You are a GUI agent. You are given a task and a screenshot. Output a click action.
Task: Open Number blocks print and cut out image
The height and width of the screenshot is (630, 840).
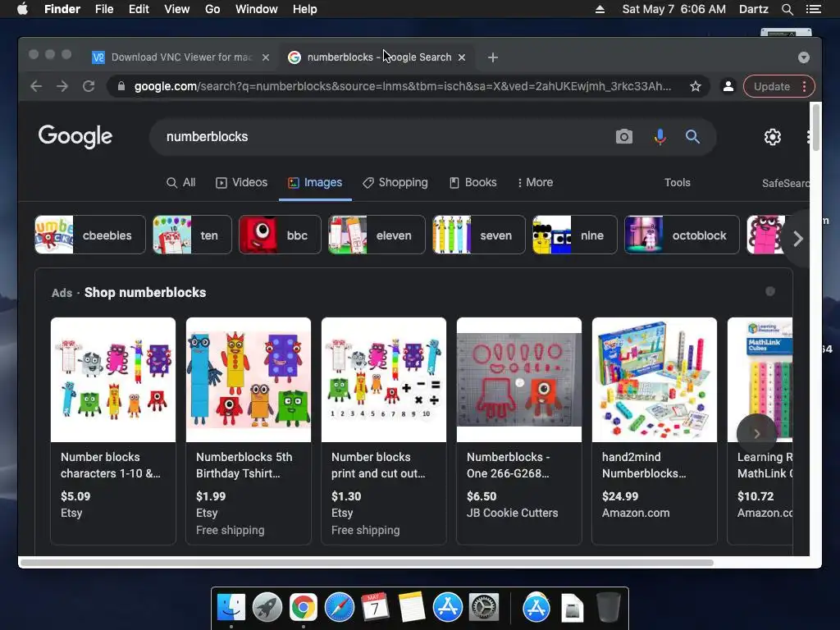click(x=384, y=380)
